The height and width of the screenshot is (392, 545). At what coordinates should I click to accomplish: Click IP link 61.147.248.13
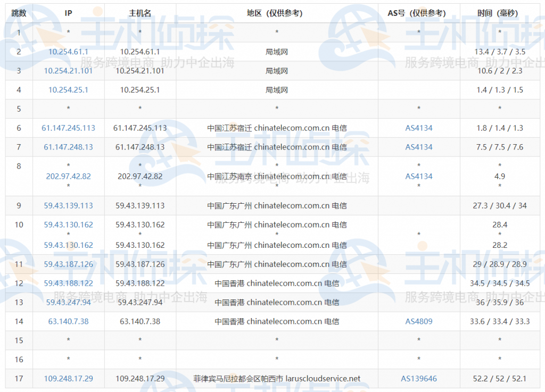[68, 147]
